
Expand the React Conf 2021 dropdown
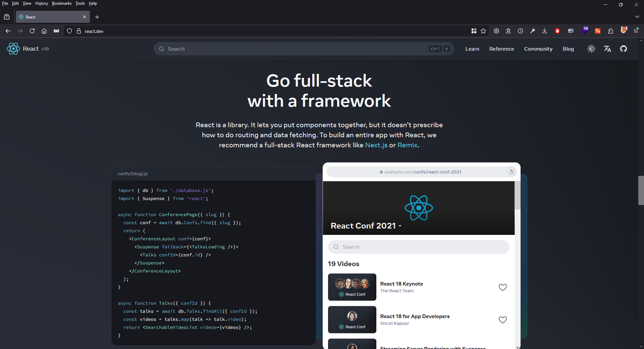coord(400,226)
